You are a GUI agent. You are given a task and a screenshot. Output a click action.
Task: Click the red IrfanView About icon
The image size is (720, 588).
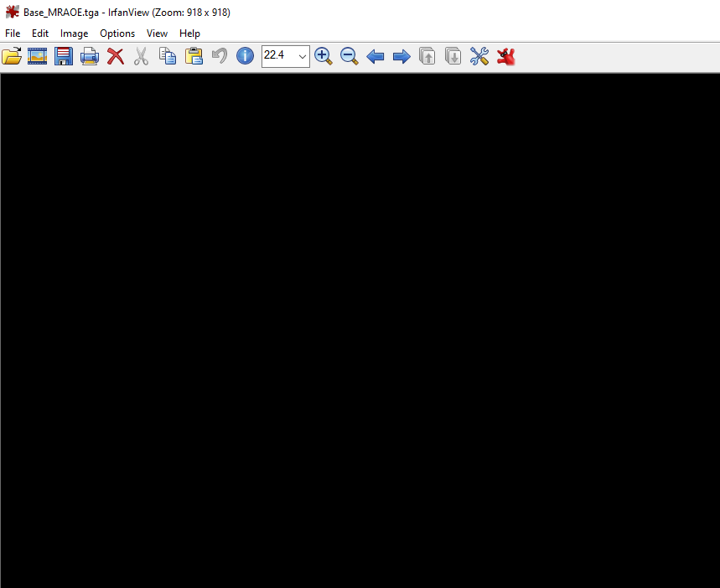coord(505,56)
